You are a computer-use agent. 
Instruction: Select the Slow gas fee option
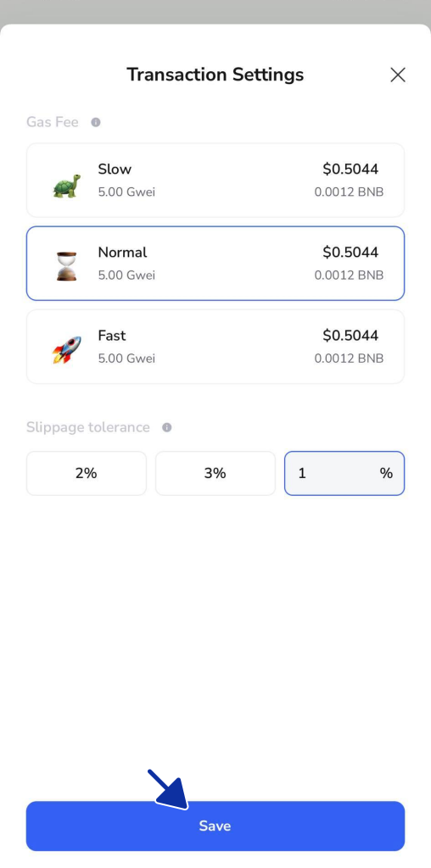pyautogui.click(x=215, y=181)
